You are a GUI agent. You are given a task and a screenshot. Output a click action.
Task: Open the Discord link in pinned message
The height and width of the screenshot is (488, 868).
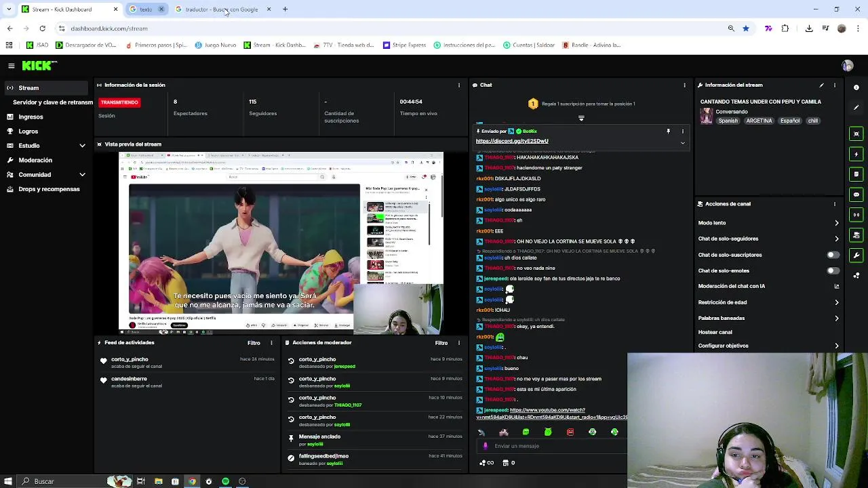512,141
